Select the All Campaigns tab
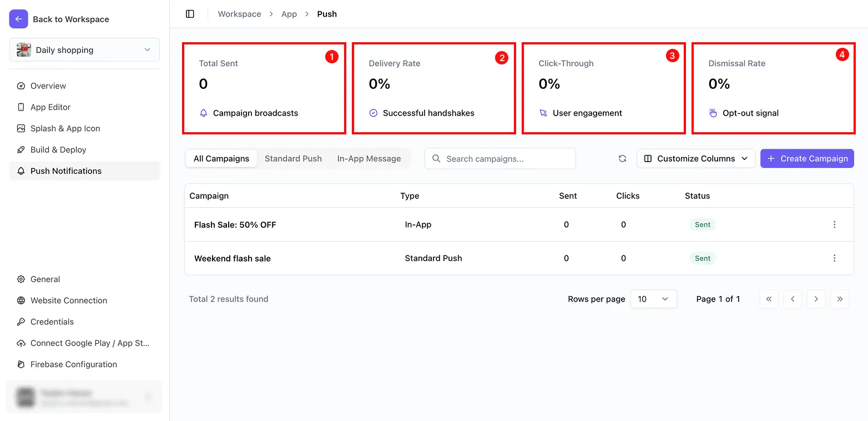This screenshot has width=868, height=421. 221,159
